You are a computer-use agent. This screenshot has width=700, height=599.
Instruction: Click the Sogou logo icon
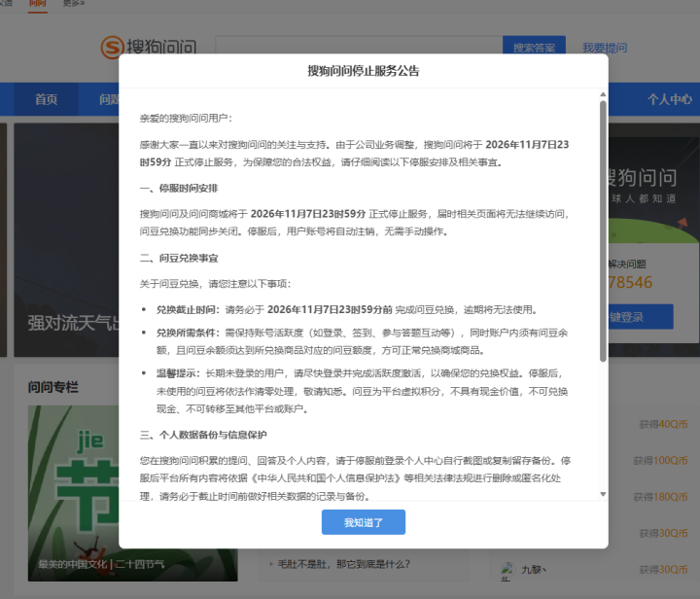112,48
